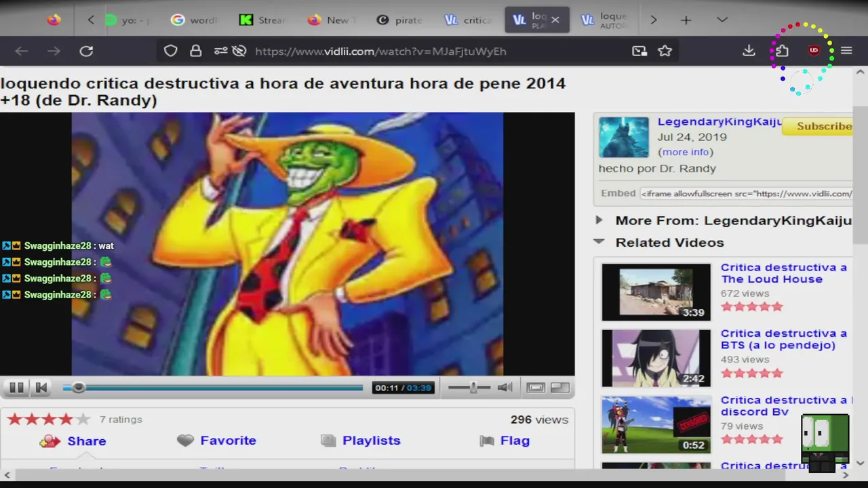Screen dimensions: 868x488
Task: Click The Loud House video thumbnail
Action: [x=656, y=292]
